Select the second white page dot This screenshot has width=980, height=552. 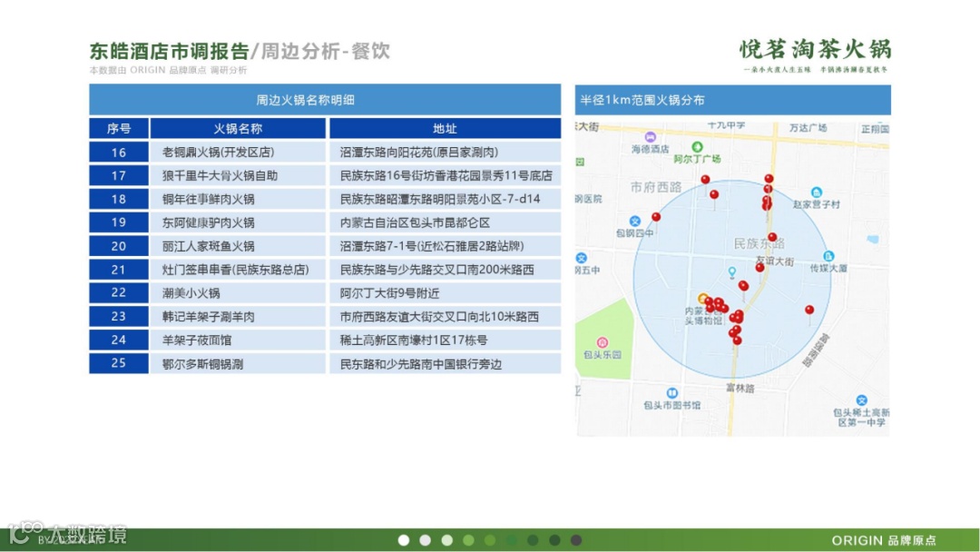(425, 540)
